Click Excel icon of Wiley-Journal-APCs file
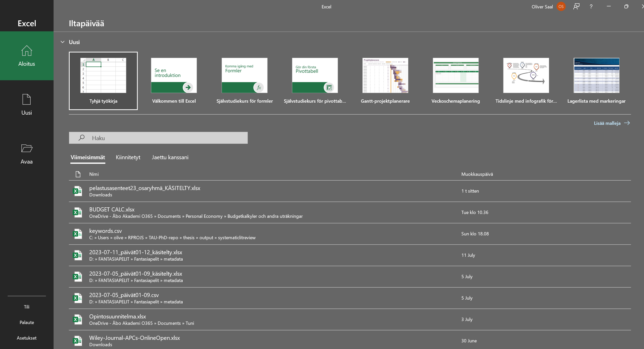This screenshot has width=644, height=349. pyautogui.click(x=78, y=341)
